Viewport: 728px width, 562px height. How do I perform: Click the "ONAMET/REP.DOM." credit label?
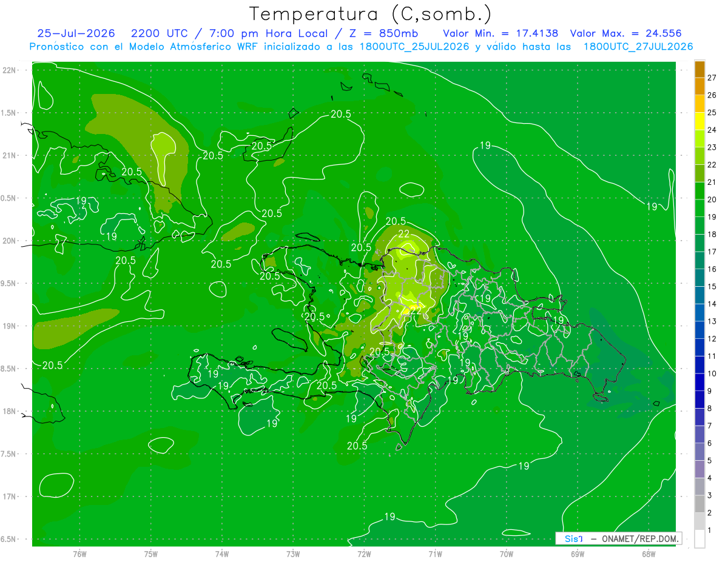(x=641, y=538)
